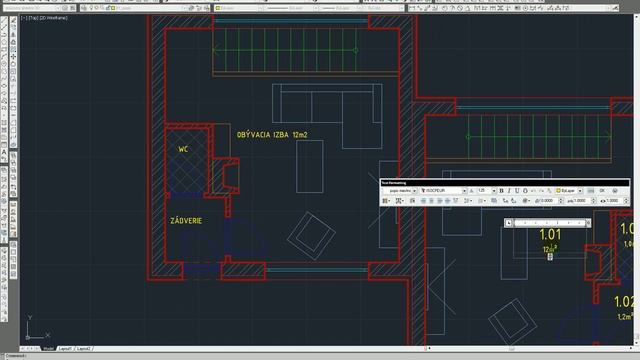Click the Layer Properties Manager icon
The height and width of the screenshot is (360, 640).
click(x=84, y=8)
